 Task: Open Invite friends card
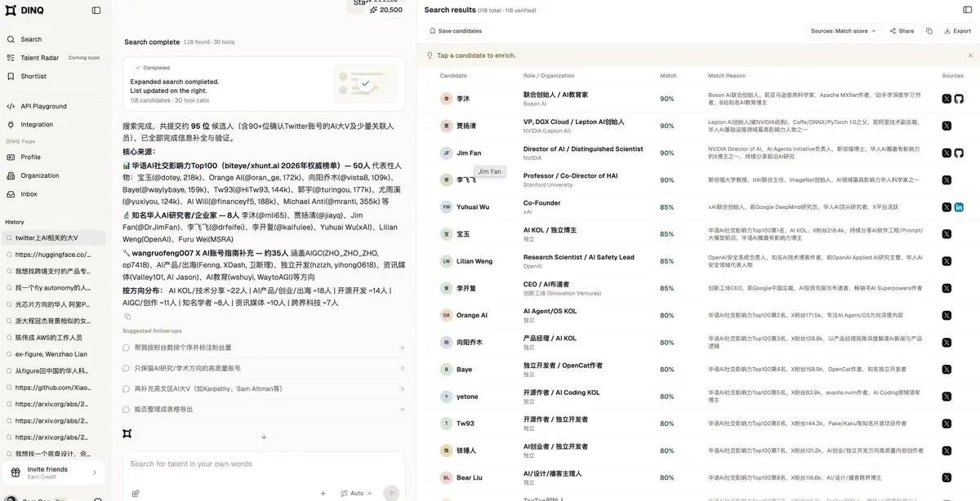point(53,473)
